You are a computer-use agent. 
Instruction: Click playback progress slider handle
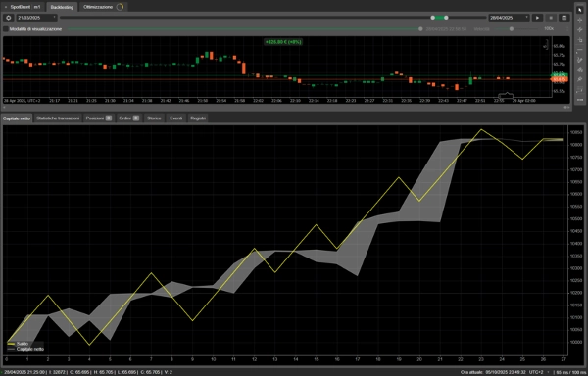tap(420, 28)
